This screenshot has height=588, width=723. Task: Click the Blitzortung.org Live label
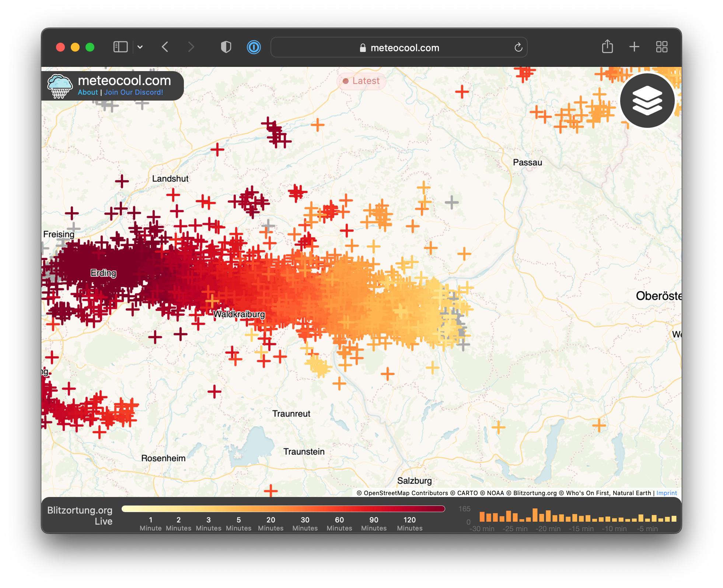pyautogui.click(x=80, y=515)
